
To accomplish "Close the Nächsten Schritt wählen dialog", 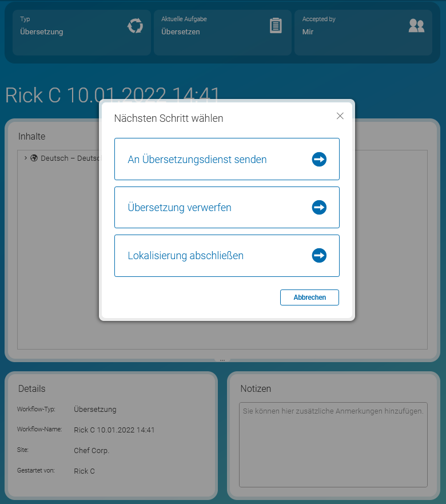I will point(340,116).
